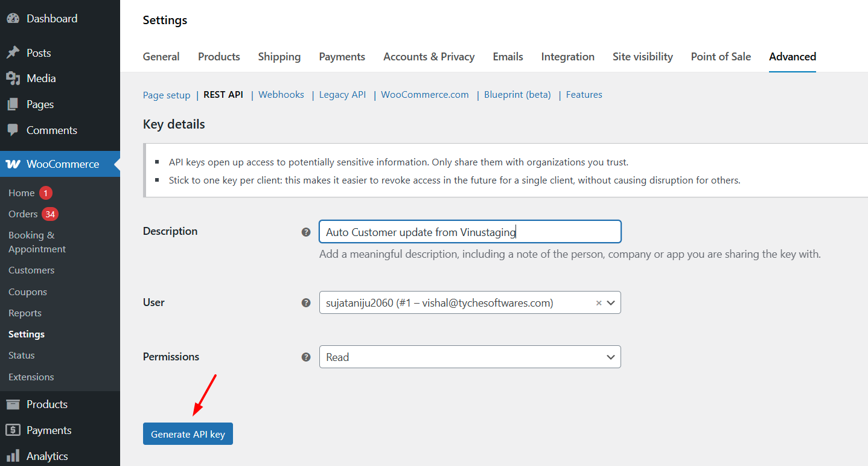Open the Permissions dropdown
The image size is (868, 466).
click(x=470, y=357)
